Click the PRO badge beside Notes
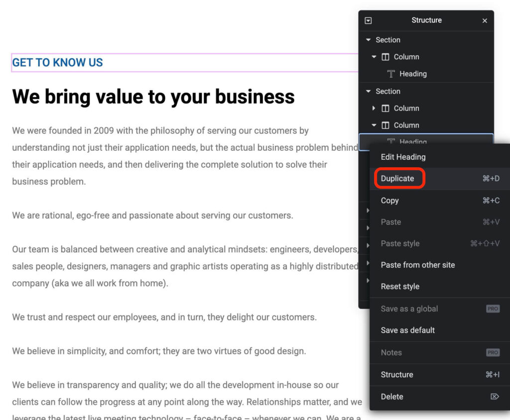This screenshot has height=420, width=510. coord(493,352)
